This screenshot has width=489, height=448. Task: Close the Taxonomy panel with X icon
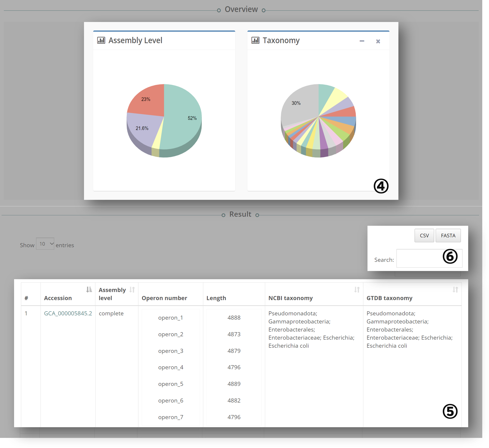[378, 41]
